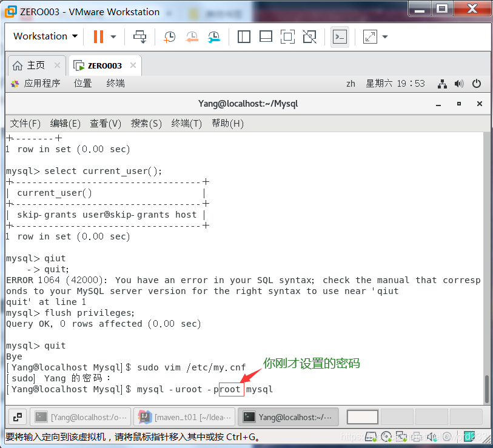This screenshot has width=493, height=448.
Task: Select the third workspace in switcher
Action: pyautogui.click(x=431, y=417)
